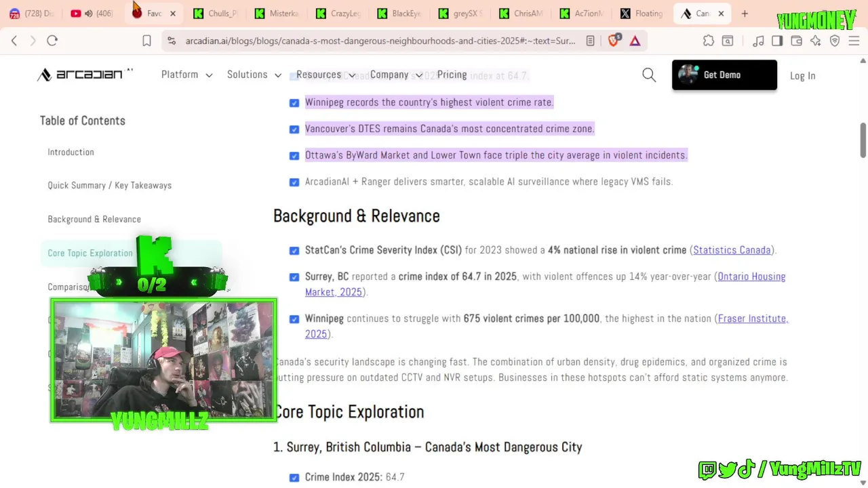Viewport: 868px width, 488px height.
Task: Toggle checkbox beside Crime Index 2025: 64.7
Action: point(294,478)
